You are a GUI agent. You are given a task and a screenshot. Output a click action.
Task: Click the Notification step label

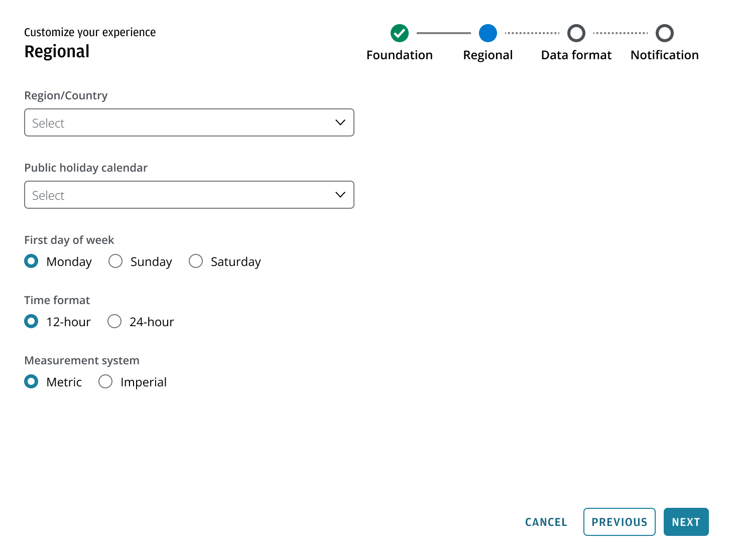coord(665,55)
